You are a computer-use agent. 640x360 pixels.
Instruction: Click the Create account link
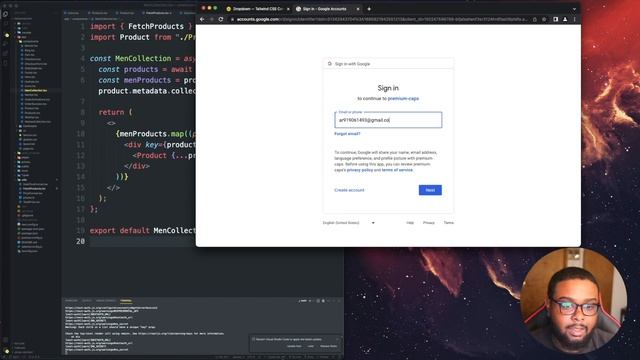pyautogui.click(x=349, y=190)
